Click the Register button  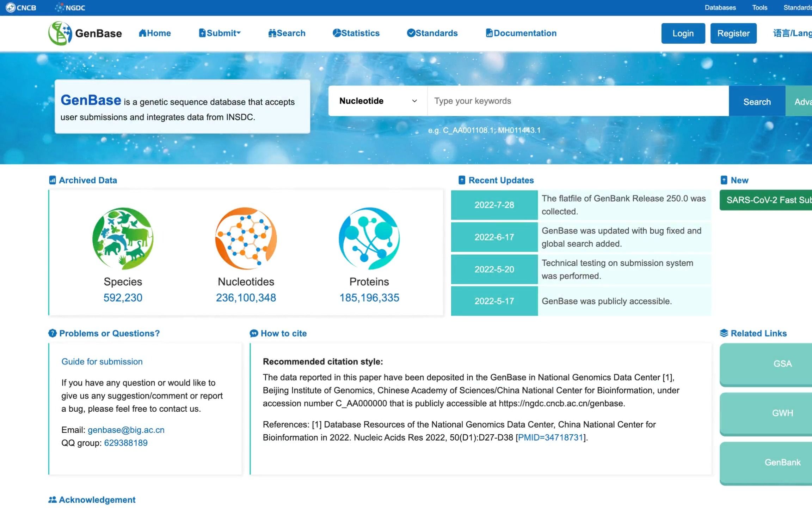(x=733, y=34)
